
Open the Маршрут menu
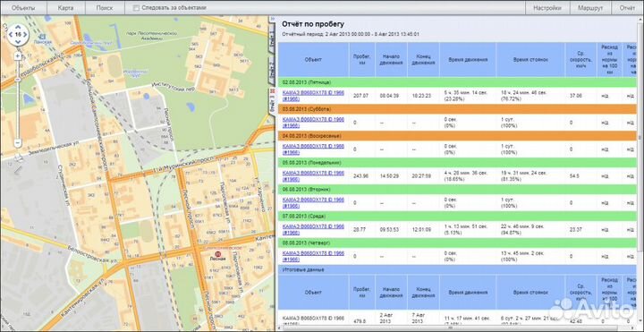click(590, 8)
